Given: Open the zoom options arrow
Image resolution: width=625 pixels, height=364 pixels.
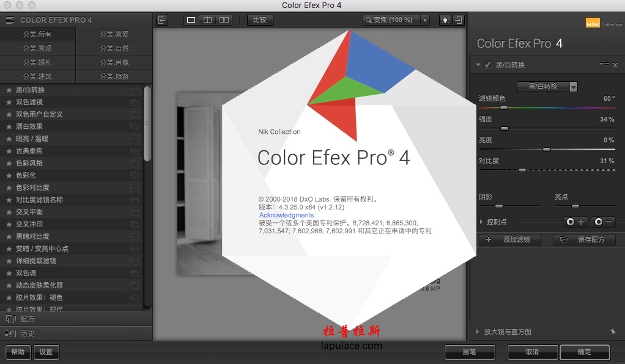Looking at the screenshot, I should click(426, 20).
